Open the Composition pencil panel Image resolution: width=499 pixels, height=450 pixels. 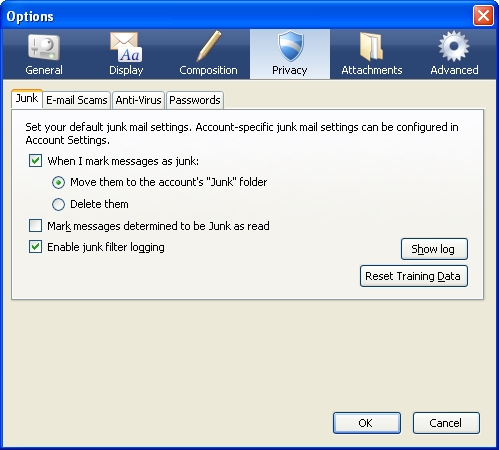click(x=208, y=54)
